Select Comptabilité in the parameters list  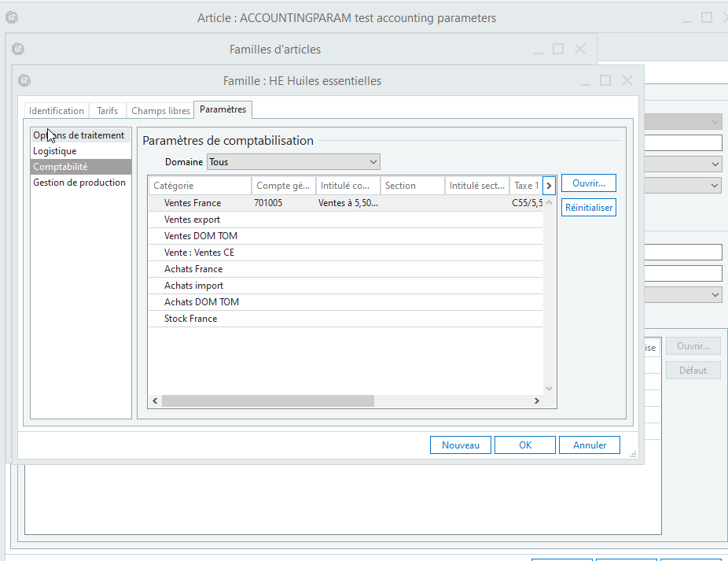tap(81, 166)
